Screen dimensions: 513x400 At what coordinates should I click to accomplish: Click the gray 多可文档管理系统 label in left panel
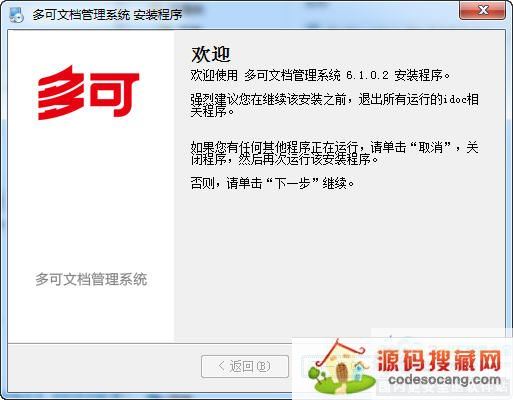91,279
